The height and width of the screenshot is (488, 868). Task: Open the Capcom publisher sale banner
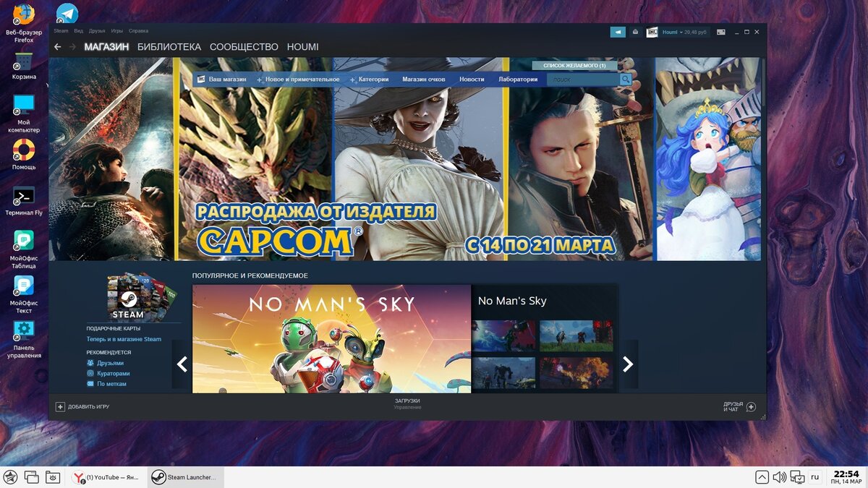pos(404,159)
